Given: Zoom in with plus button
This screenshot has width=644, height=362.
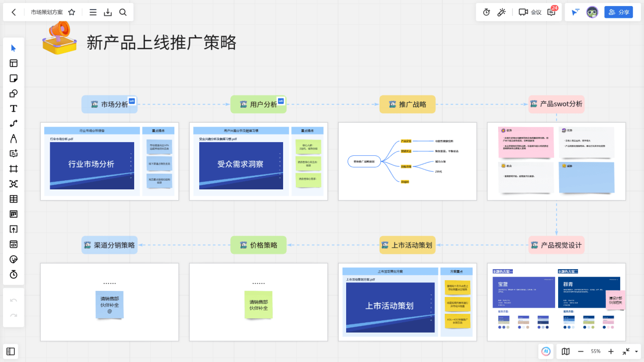Looking at the screenshot, I should 611,351.
